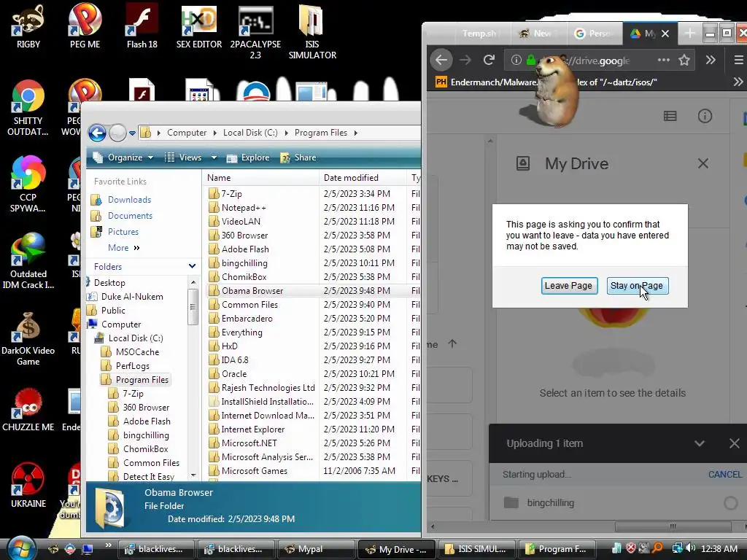Switch to ISIS SIMUL... taskbar button

[476, 549]
